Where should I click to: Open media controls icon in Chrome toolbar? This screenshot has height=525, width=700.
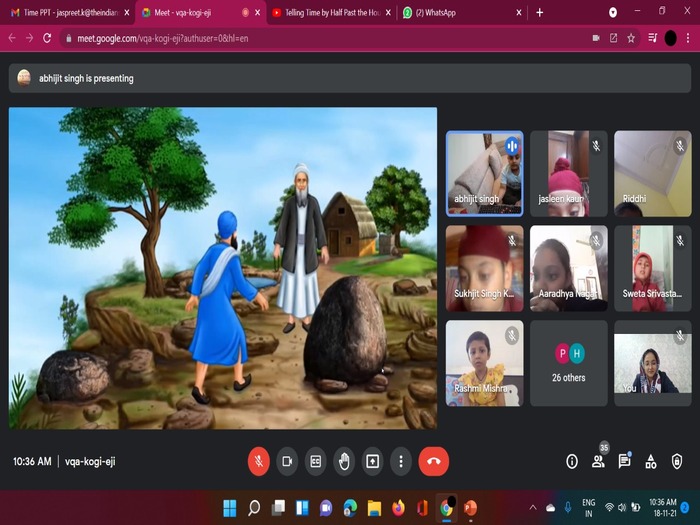pos(653,38)
